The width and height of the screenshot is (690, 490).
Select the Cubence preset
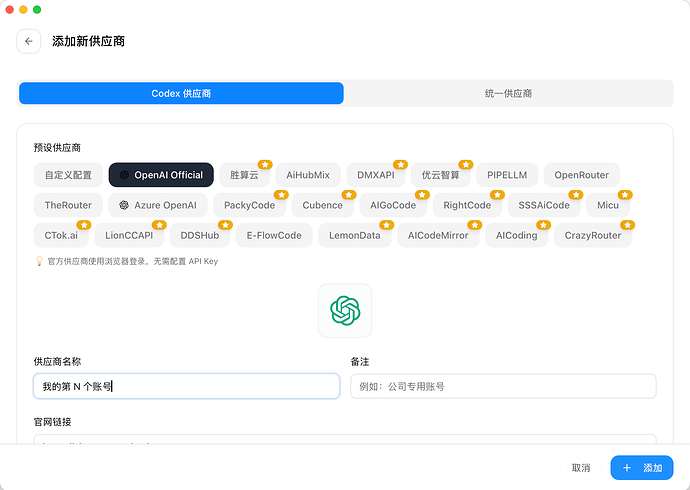pyautogui.click(x=323, y=205)
